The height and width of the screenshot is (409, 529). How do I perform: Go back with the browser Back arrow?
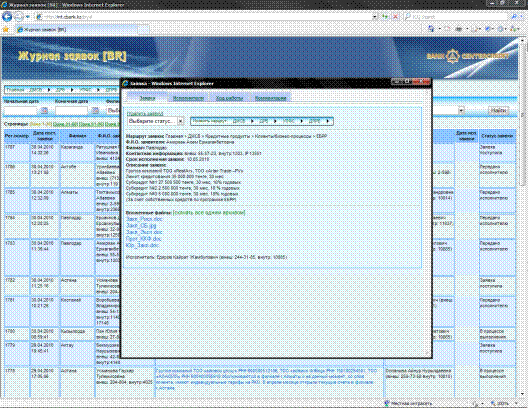coord(7,17)
